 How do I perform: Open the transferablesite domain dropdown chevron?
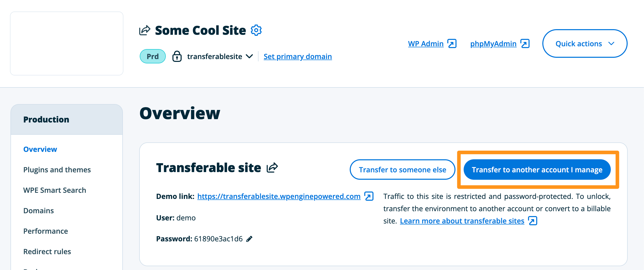point(249,57)
